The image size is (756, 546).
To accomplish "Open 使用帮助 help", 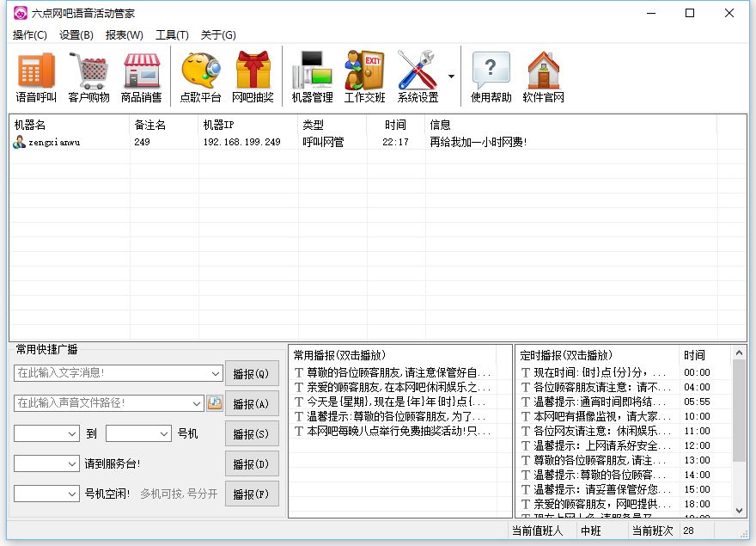I will tap(490, 75).
